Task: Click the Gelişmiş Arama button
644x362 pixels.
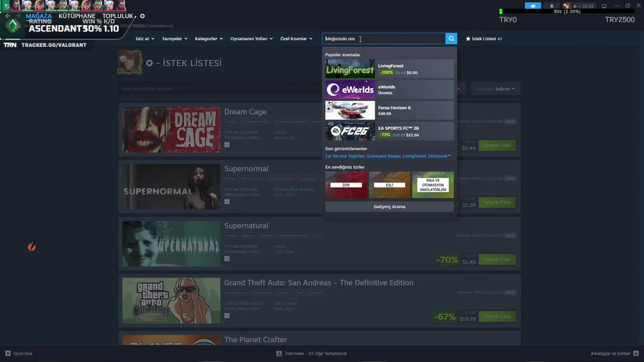Action: (x=389, y=207)
